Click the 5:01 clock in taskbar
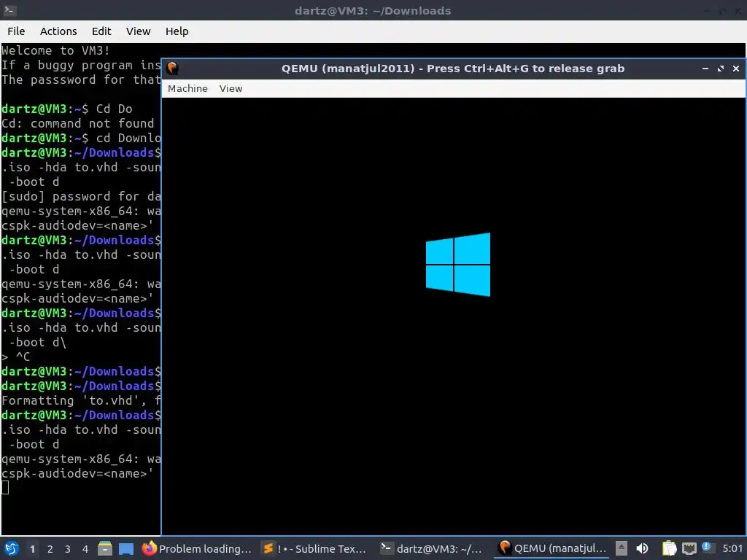747x560 pixels. (732, 548)
